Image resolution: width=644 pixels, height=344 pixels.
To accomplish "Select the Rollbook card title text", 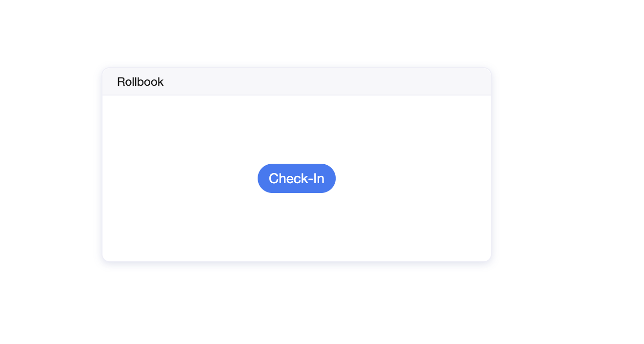I will pos(140,82).
